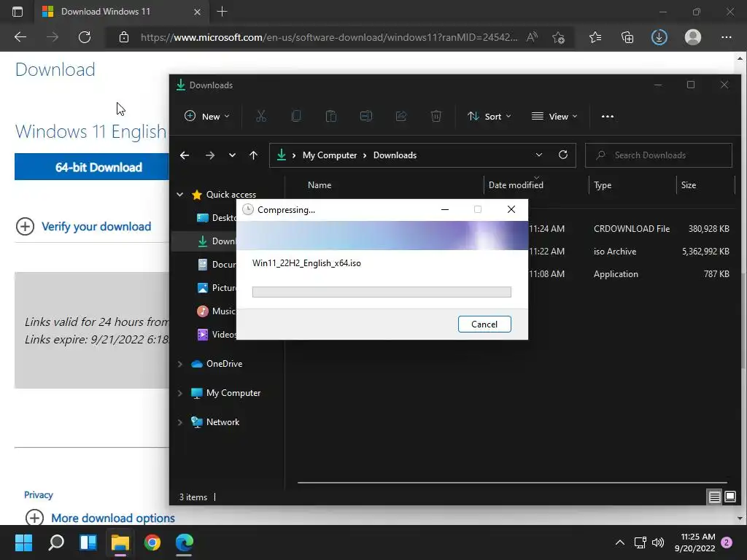
Task: Switch to large thumbnails view icon
Action: (x=729, y=497)
